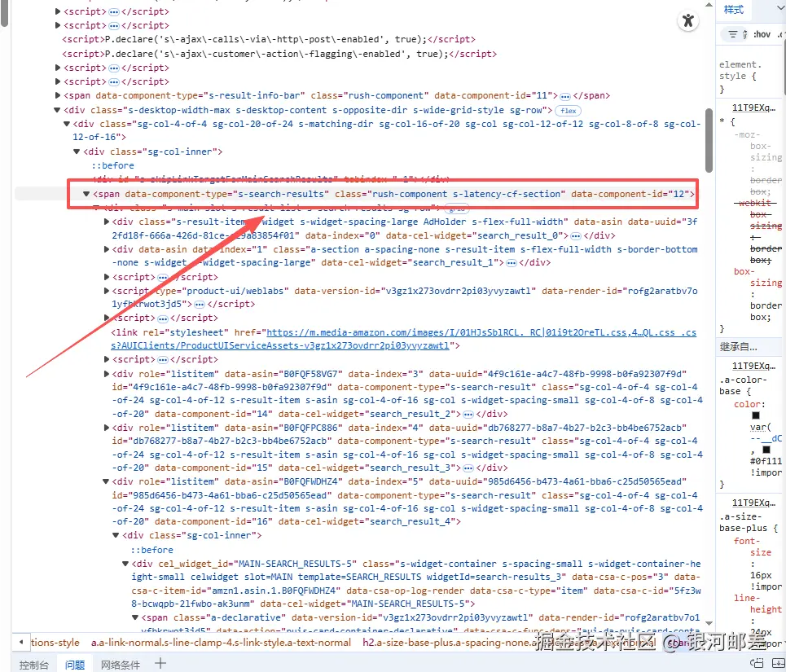Open the 11T9EXq source link above .a-color-base
786x672 pixels.
753,366
